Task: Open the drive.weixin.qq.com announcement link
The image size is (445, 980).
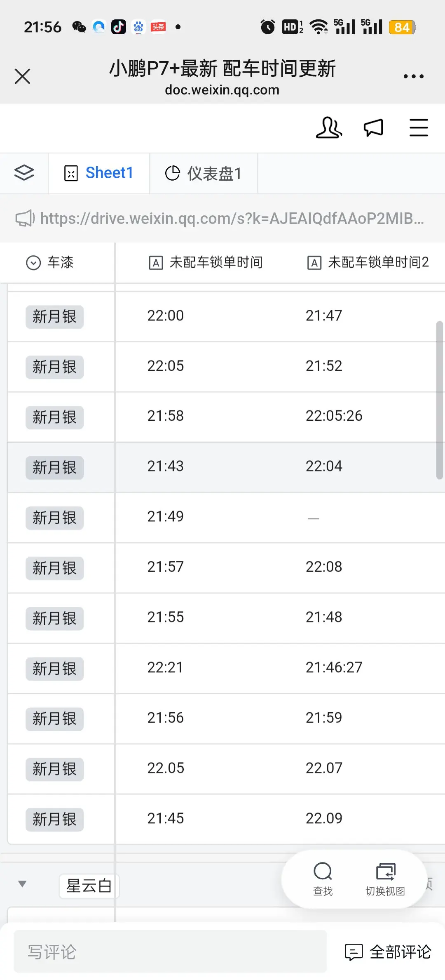Action: (x=232, y=218)
